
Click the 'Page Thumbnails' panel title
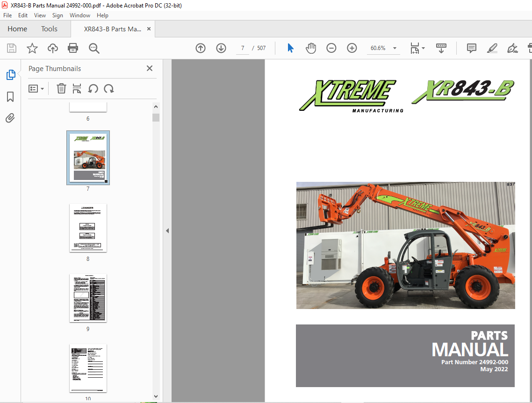(x=55, y=69)
